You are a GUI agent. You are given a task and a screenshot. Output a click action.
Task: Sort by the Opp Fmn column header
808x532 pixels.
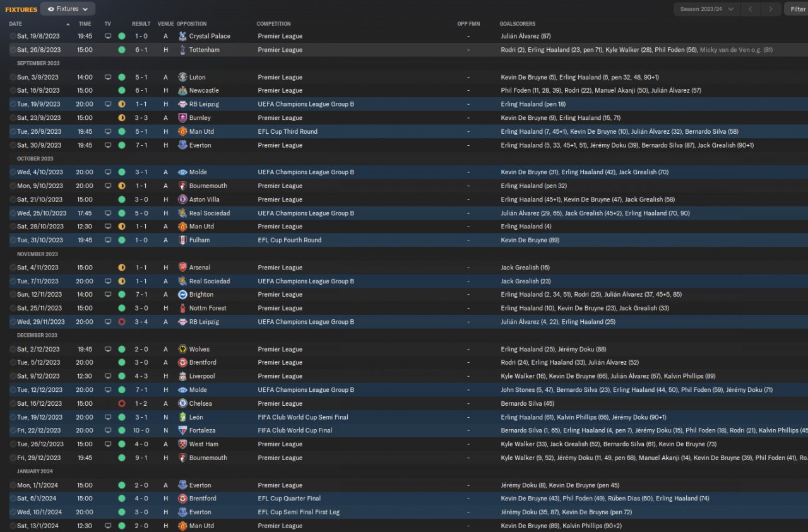[468, 24]
